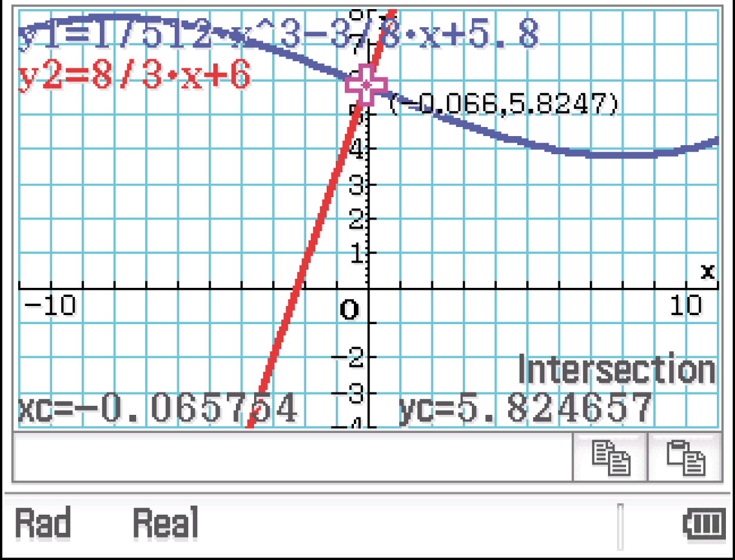Toggle the Real number mode
The width and height of the screenshot is (735, 560).
click(166, 523)
